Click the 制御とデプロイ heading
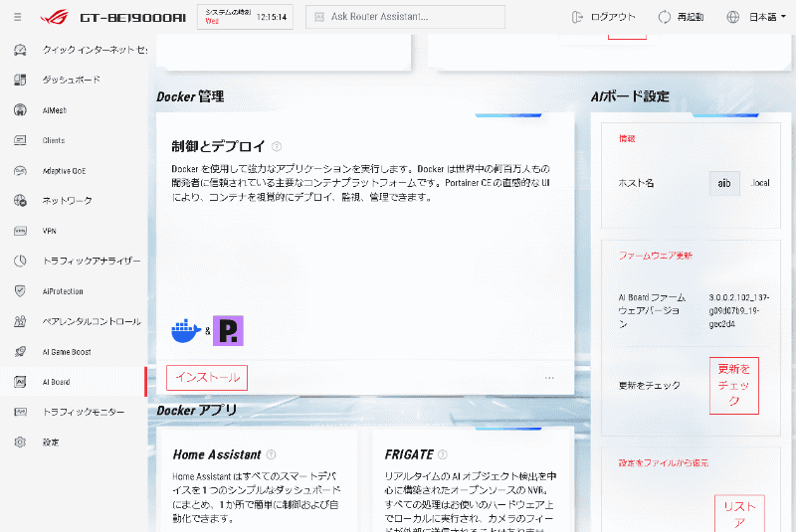This screenshot has height=532, width=796. (218, 146)
